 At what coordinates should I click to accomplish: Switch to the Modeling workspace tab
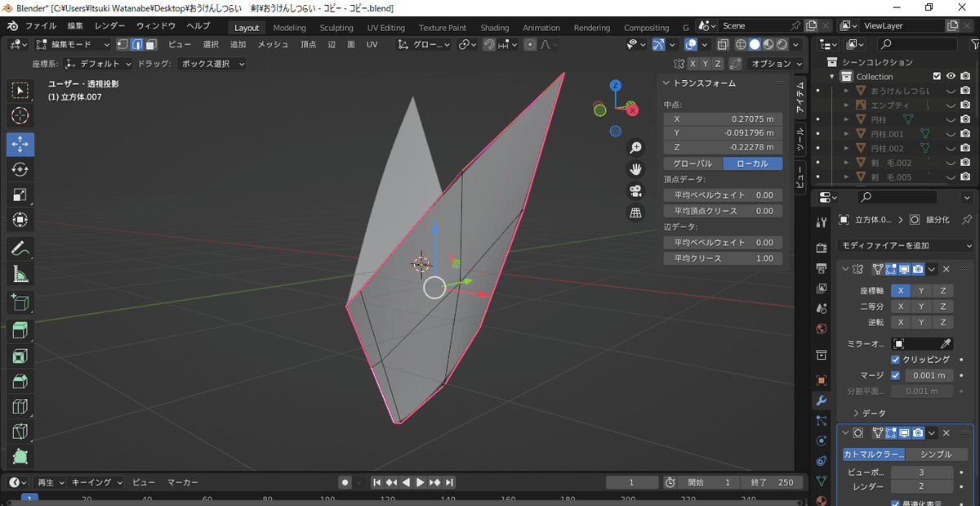pyautogui.click(x=289, y=28)
